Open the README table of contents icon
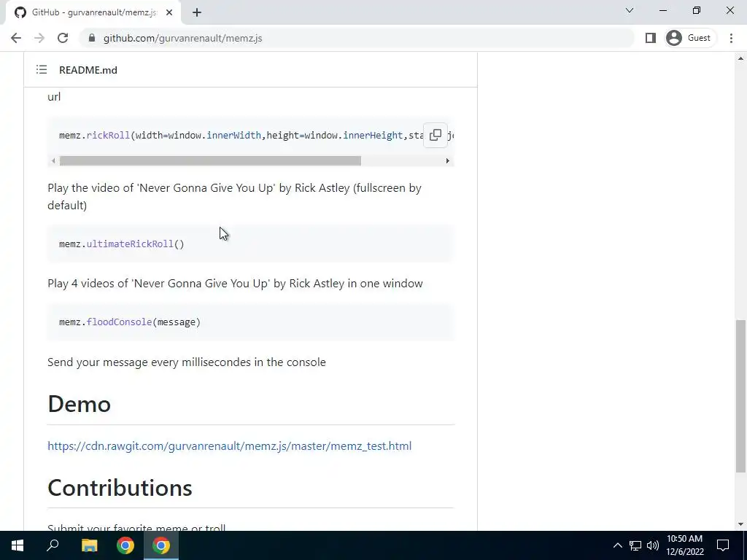The width and height of the screenshot is (747, 560). tap(42, 70)
